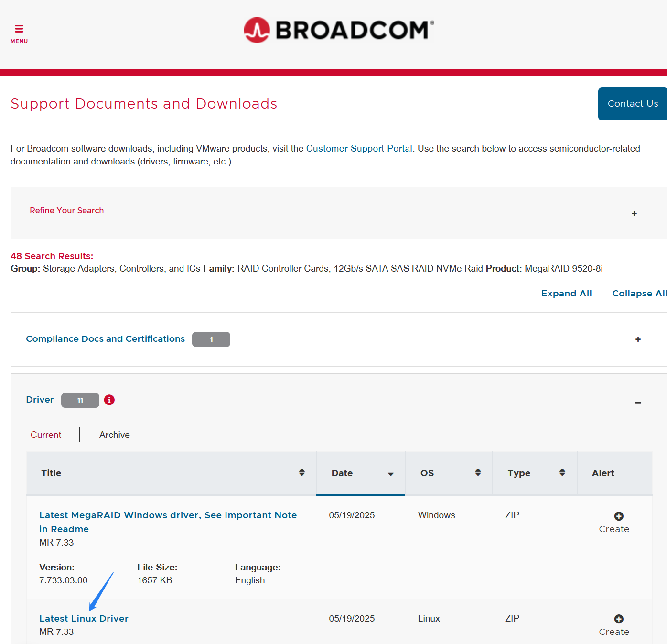Image resolution: width=667 pixels, height=644 pixels.
Task: Click file size value 1657 KB
Action: (155, 580)
